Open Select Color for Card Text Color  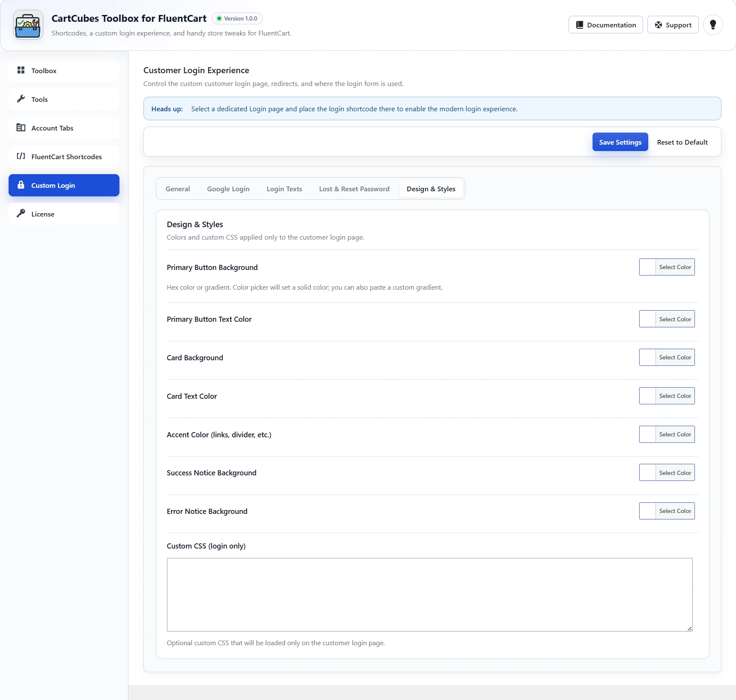667,396
